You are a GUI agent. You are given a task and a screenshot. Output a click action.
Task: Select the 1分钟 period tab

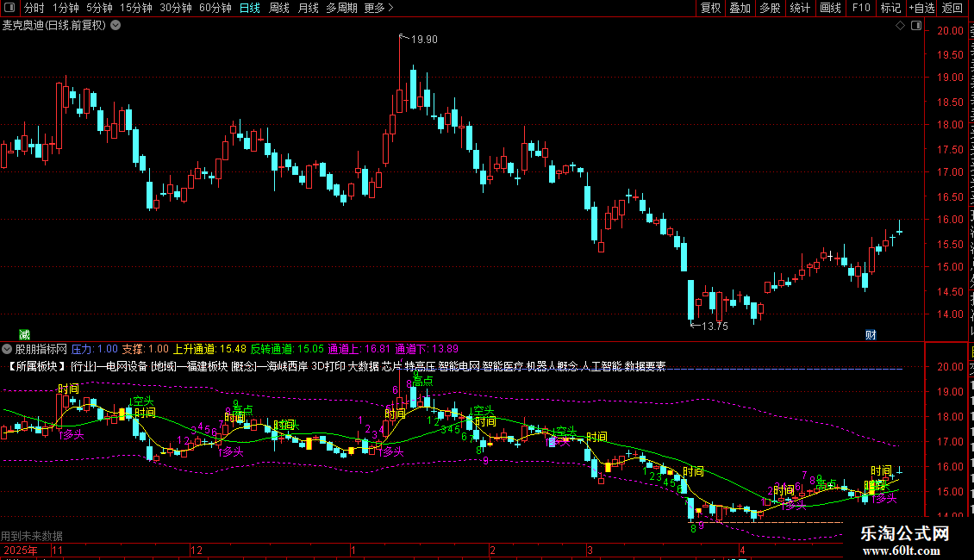click(x=66, y=8)
